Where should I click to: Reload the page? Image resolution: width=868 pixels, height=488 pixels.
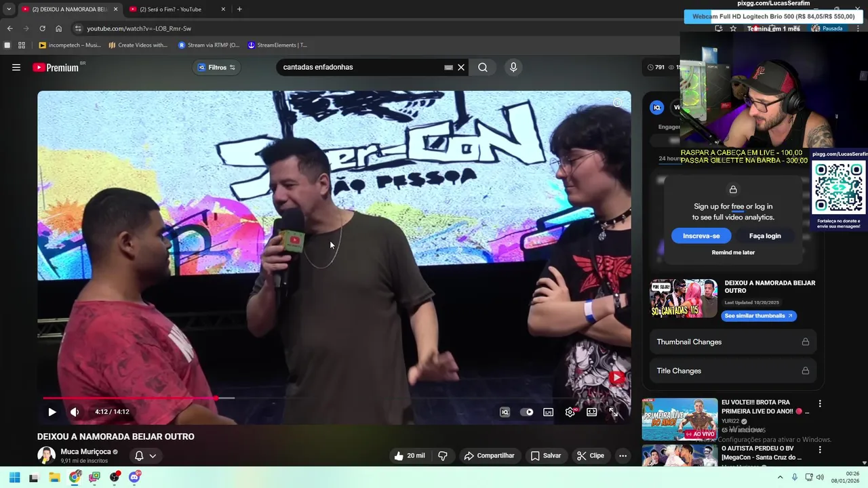point(42,28)
